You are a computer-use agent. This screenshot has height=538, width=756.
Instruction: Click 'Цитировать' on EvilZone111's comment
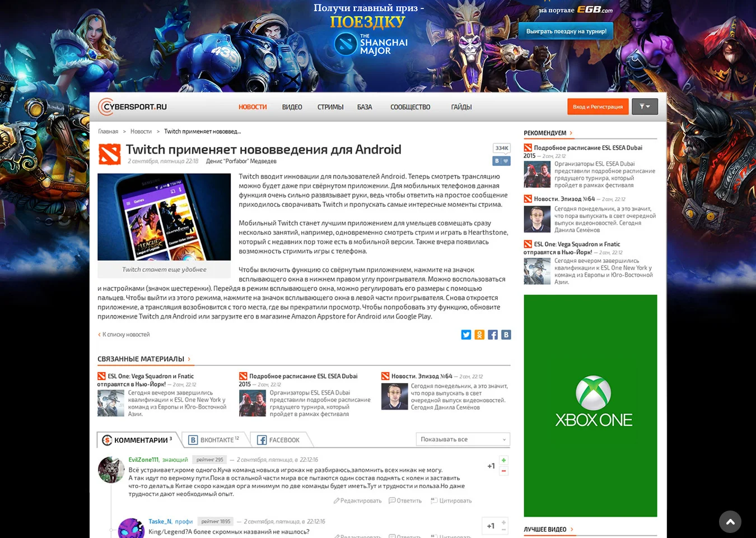(x=451, y=501)
